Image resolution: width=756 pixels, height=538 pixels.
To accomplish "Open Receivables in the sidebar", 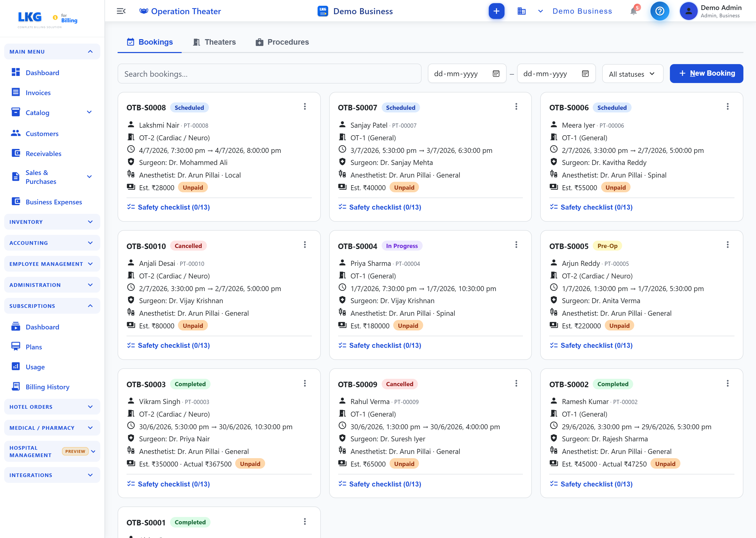I will pos(43,154).
